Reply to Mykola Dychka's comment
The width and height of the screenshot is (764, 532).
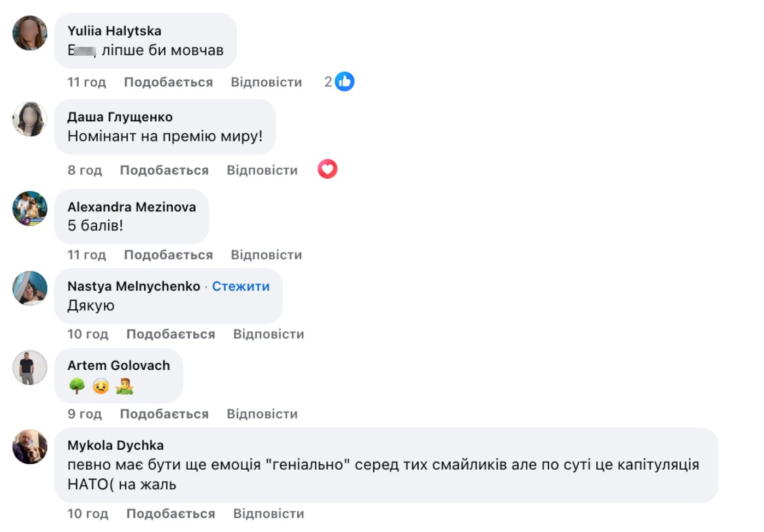coord(268,514)
